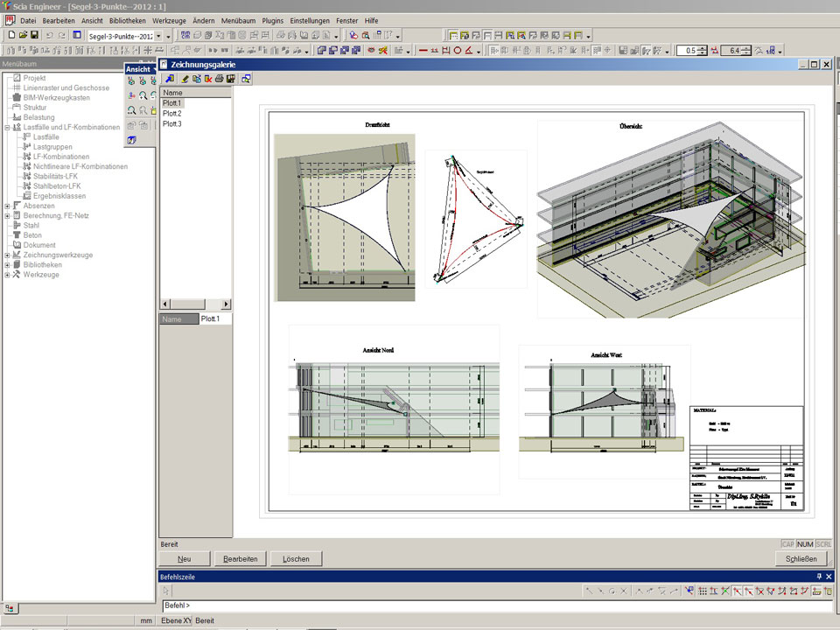Viewport: 840px width, 630px height.
Task: Click the undo arrow icon
Action: coord(50,35)
